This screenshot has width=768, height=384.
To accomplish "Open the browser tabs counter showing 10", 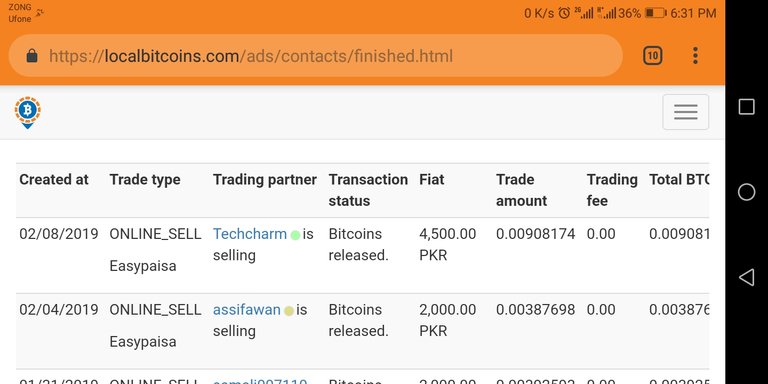I will pos(652,55).
